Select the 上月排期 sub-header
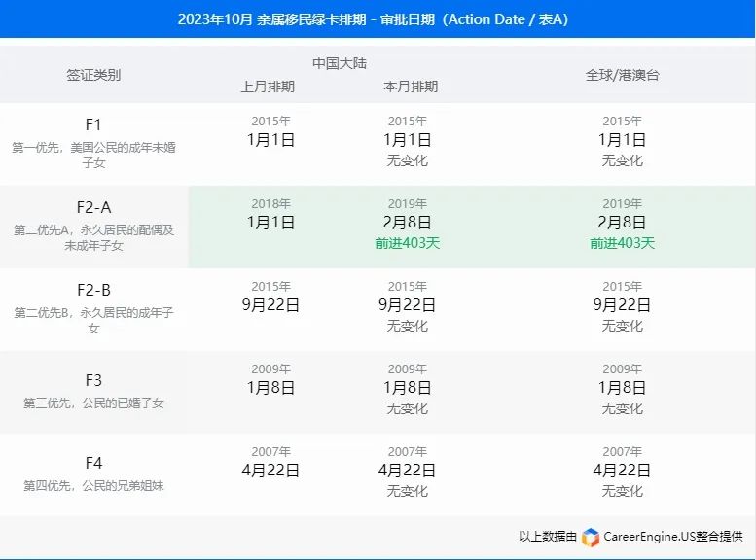756x560 pixels. [x=268, y=87]
